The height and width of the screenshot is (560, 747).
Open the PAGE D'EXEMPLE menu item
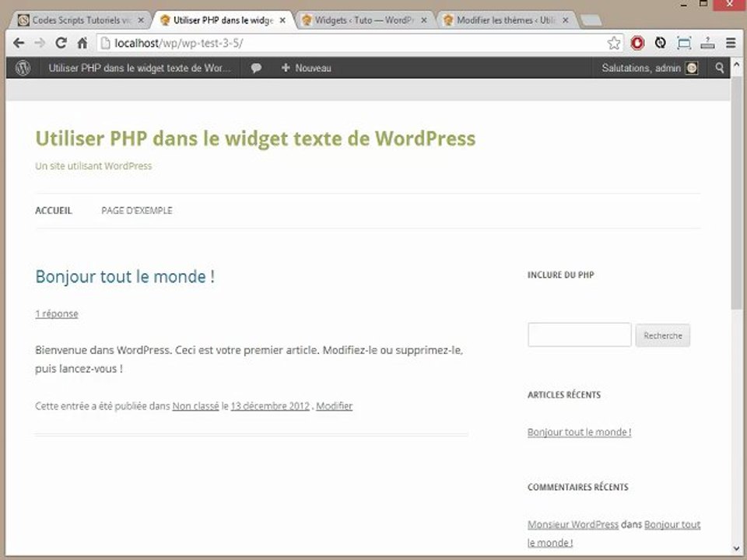[x=137, y=211]
